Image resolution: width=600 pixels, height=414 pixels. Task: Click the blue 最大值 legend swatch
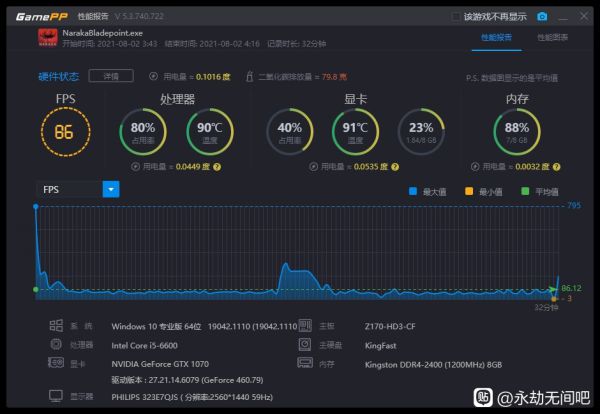[413, 191]
